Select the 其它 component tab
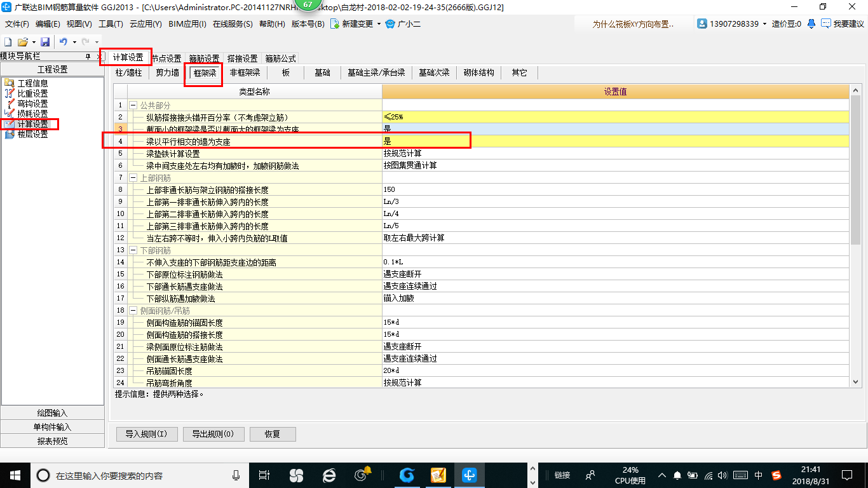 coord(519,72)
